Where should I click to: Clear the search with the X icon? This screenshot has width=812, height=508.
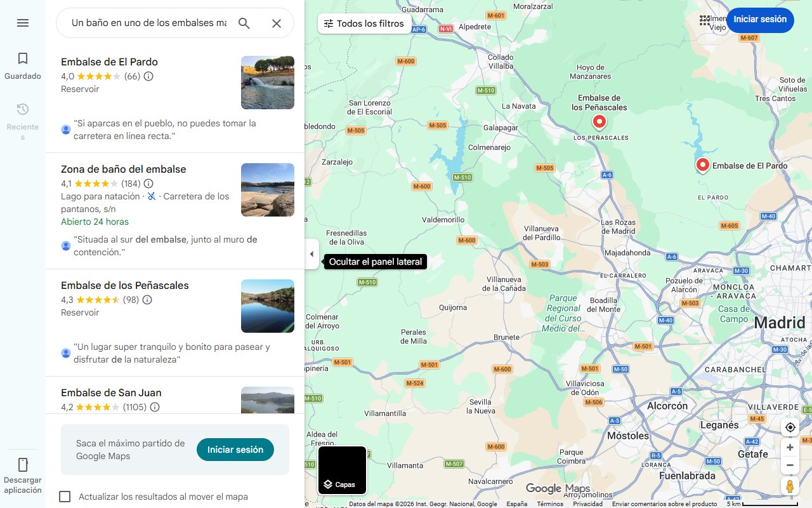(277, 23)
